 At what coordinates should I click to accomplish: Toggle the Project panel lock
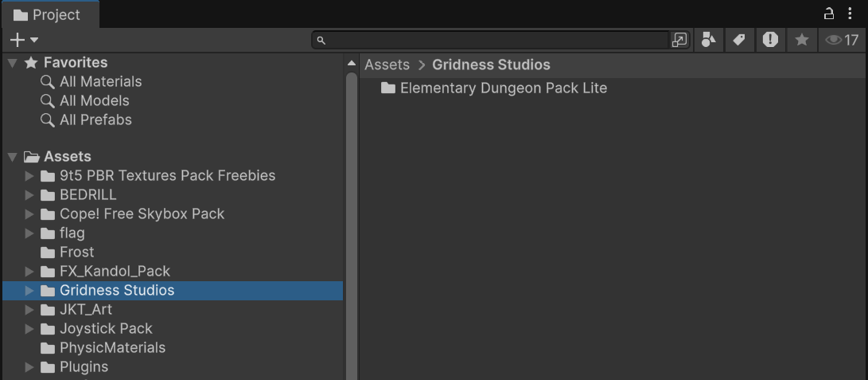click(829, 14)
